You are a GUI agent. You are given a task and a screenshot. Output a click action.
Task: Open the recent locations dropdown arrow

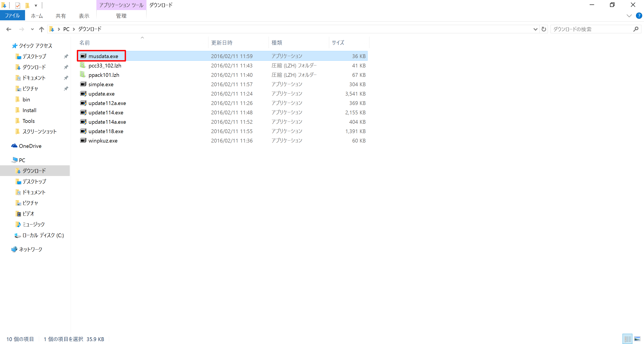pyautogui.click(x=32, y=29)
